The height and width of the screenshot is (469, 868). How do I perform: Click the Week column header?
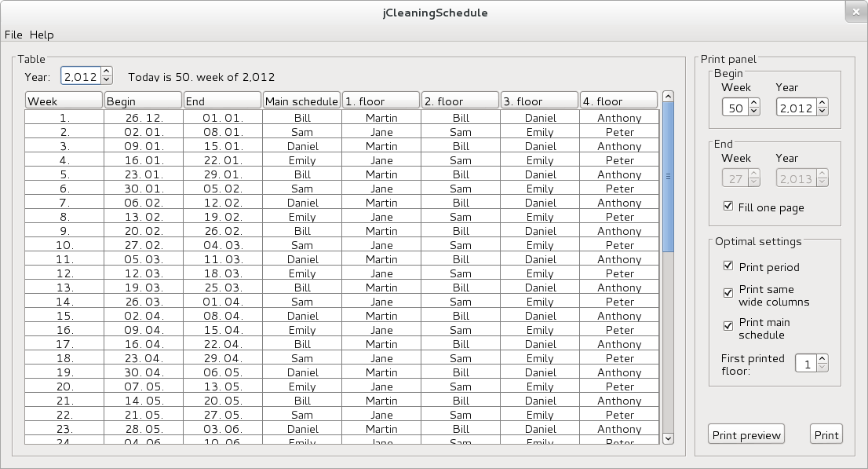click(64, 101)
